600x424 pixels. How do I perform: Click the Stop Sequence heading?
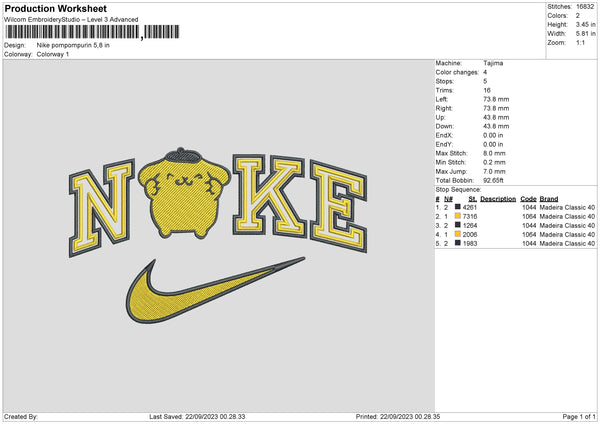tap(458, 190)
